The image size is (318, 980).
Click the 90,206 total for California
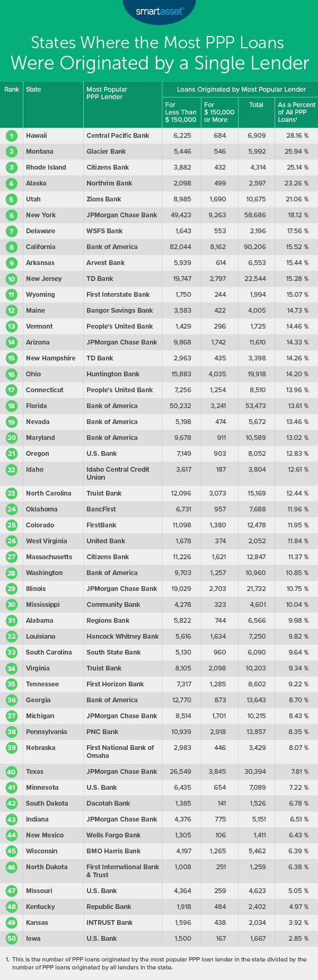255,247
